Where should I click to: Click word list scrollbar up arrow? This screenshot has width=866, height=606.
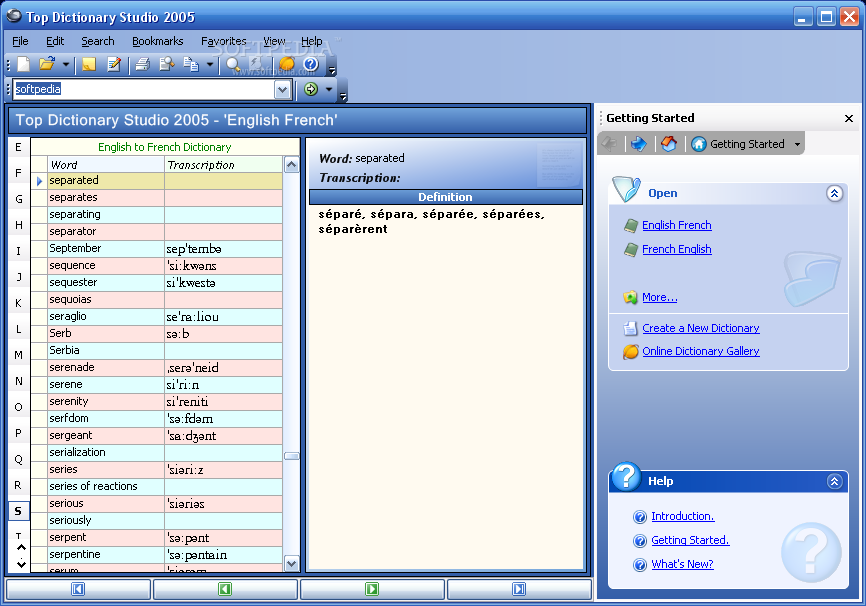coord(291,165)
